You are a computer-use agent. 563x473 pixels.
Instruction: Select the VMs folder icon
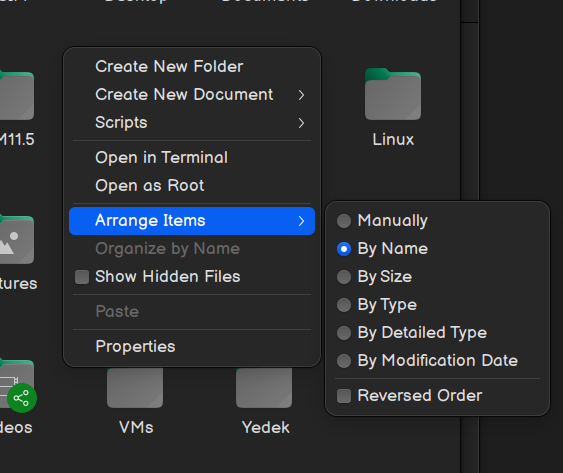pyautogui.click(x=135, y=388)
